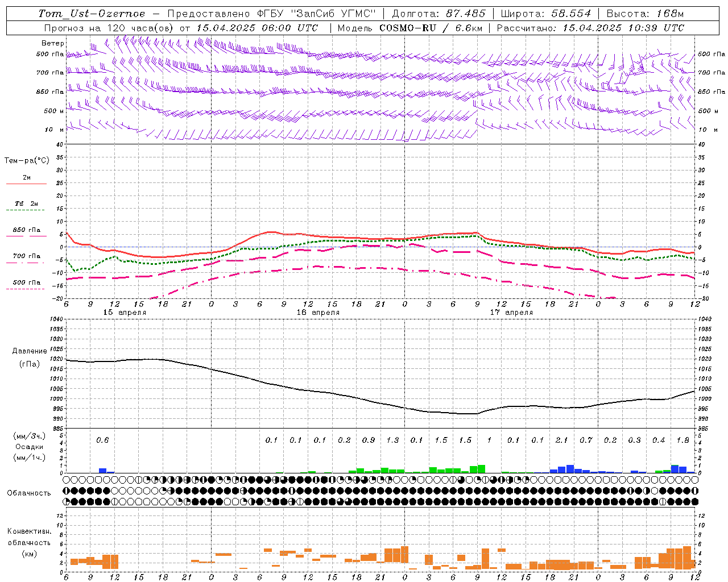Click the tall blue precipitation bar below 0.6

102,471
